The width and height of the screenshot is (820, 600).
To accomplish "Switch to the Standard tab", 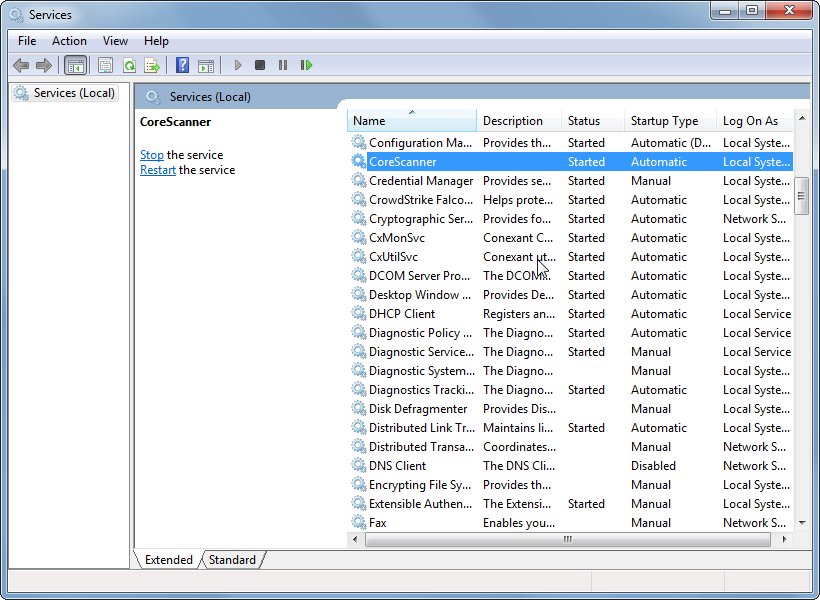I will (231, 560).
